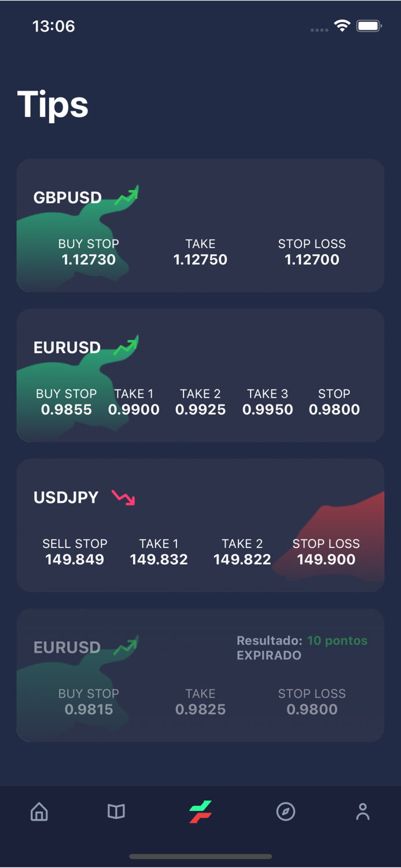Image resolution: width=401 pixels, height=868 pixels.
Task: Open the expired EURUSD tip card
Action: (200, 675)
